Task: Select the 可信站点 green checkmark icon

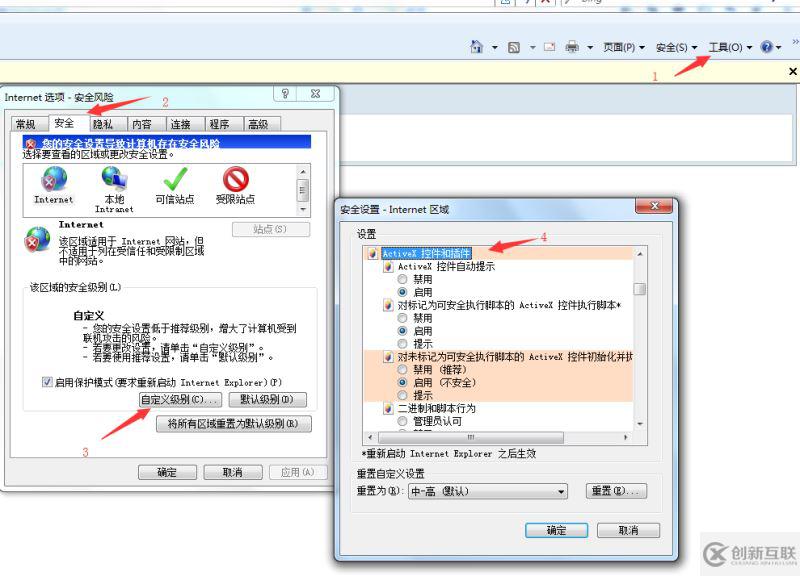Action: pyautogui.click(x=172, y=182)
